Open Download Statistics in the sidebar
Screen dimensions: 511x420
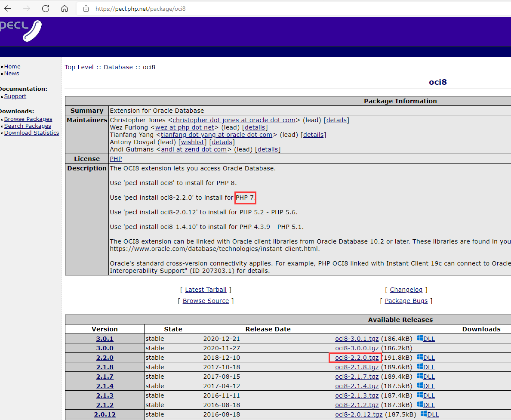[x=31, y=133]
